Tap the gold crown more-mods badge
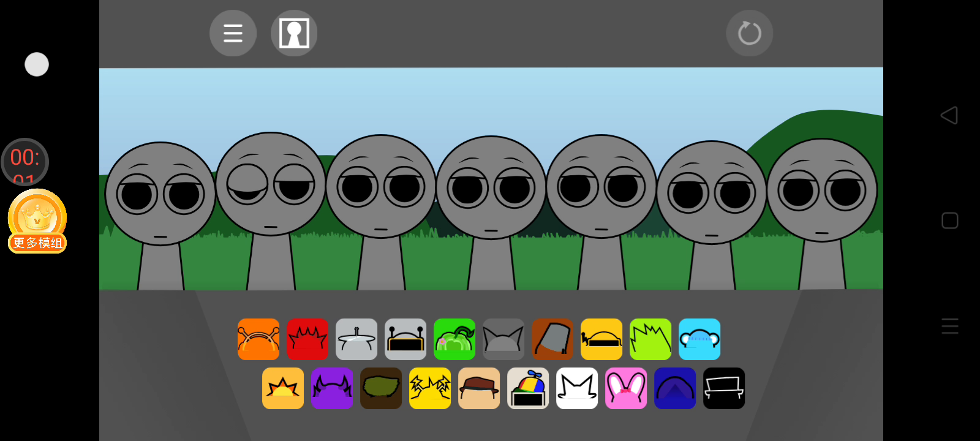The width and height of the screenshot is (980, 441). coord(37,221)
